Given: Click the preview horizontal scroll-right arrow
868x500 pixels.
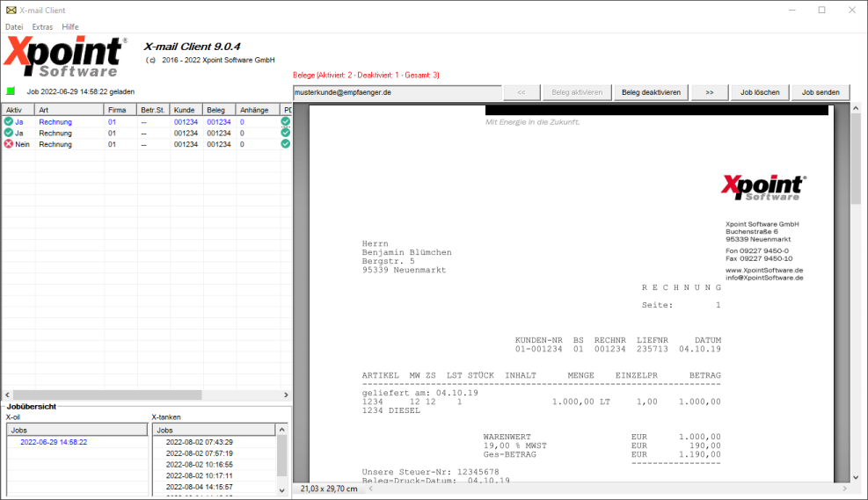Looking at the screenshot, I should [x=845, y=489].
